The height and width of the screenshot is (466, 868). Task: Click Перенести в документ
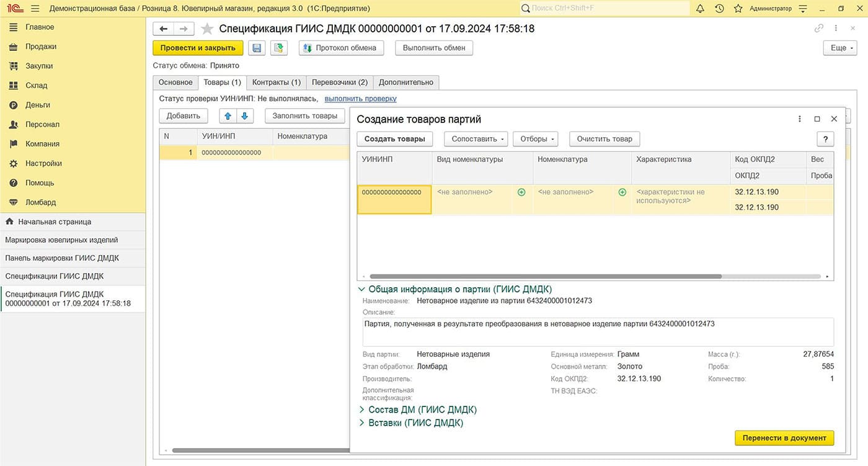click(x=784, y=437)
